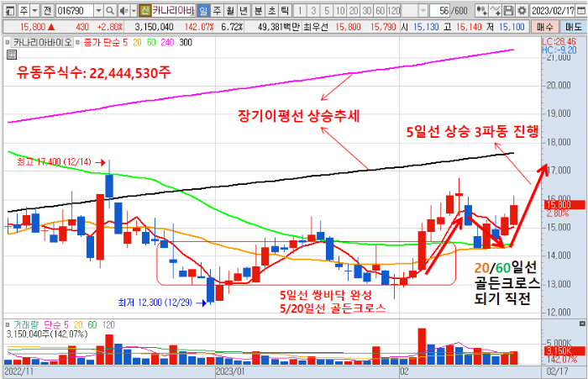The width and height of the screenshot is (588, 379).
Task: Select the 20 interval button
Action: (354, 11)
